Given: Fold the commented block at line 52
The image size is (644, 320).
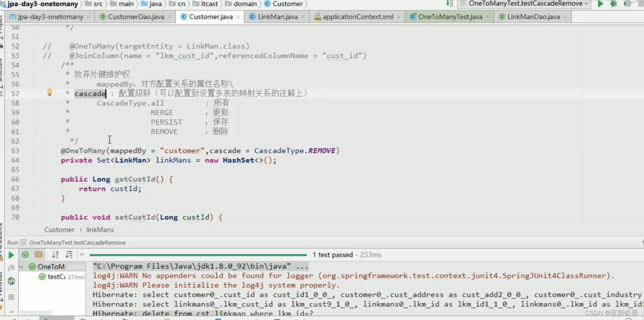Looking at the screenshot, I should tap(39, 46).
